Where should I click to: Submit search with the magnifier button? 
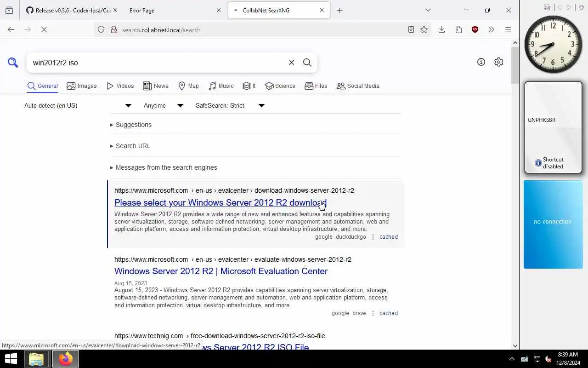307,63
